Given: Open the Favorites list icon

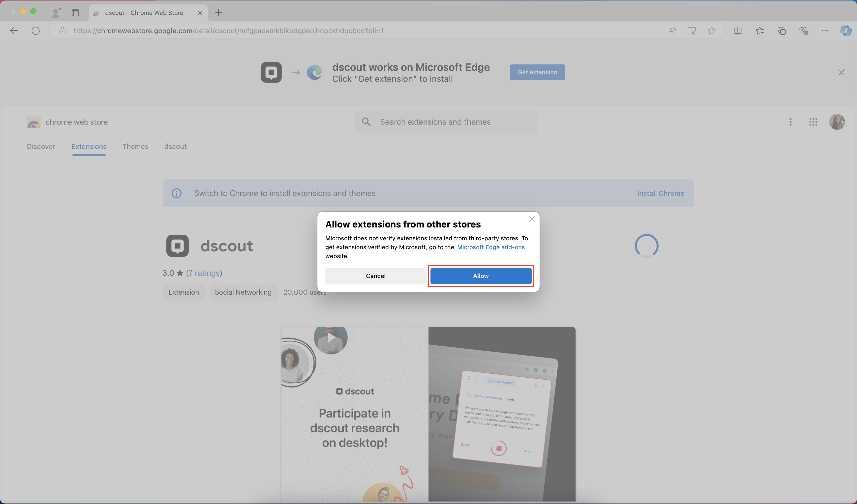Looking at the screenshot, I should click(x=759, y=30).
